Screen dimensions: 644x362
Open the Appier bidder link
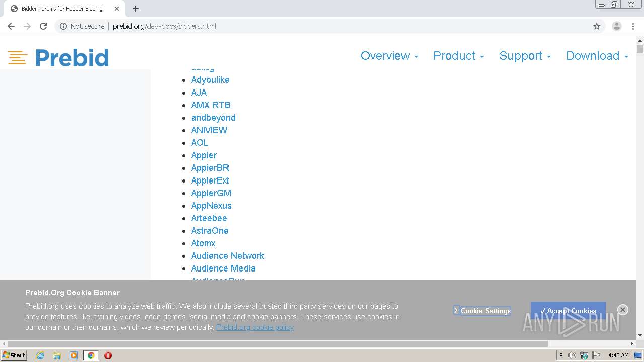tap(204, 155)
